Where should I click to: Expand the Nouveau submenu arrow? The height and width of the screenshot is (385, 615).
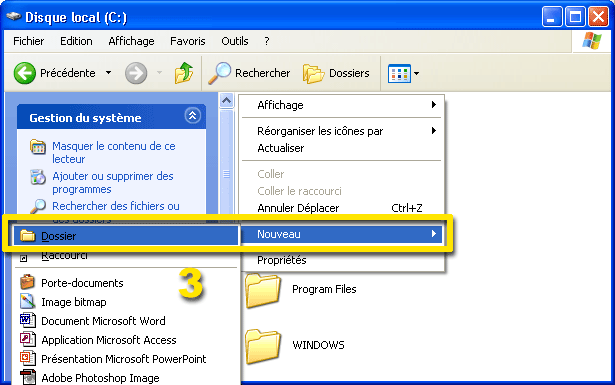pos(434,234)
